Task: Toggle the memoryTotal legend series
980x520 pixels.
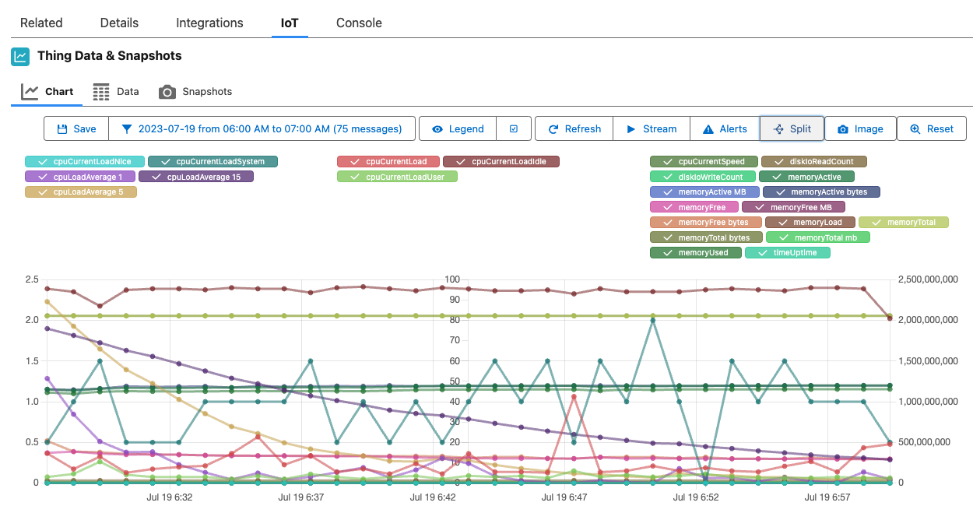Action: tap(904, 222)
